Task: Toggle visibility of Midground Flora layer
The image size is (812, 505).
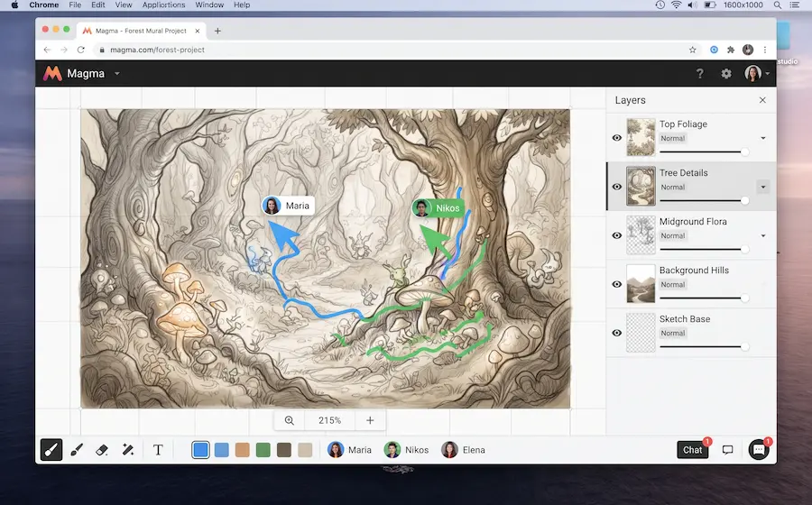Action: pos(617,235)
